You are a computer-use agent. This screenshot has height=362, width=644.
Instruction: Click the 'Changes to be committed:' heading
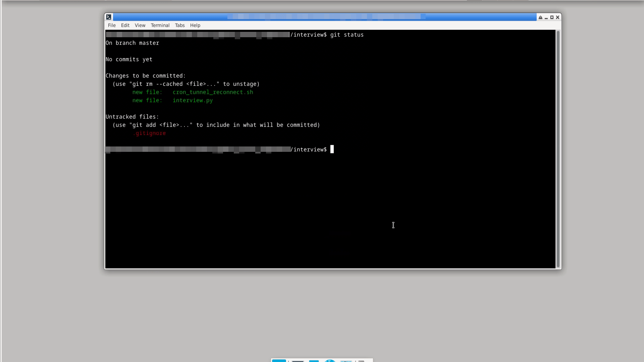[x=146, y=76]
